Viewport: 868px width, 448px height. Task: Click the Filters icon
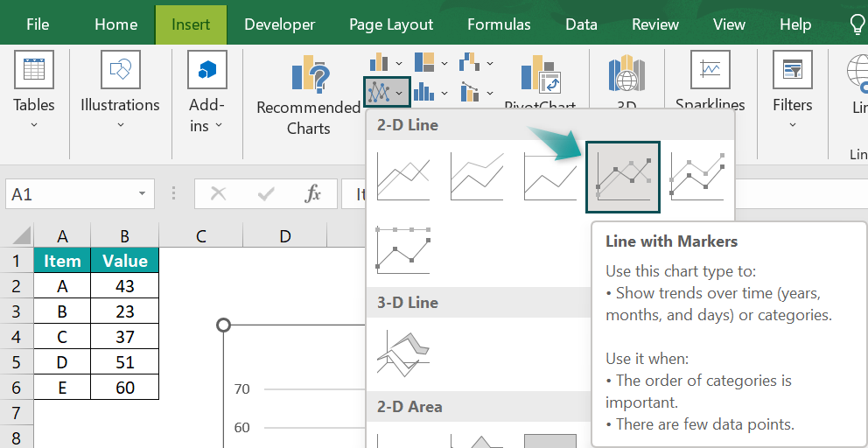[792, 70]
